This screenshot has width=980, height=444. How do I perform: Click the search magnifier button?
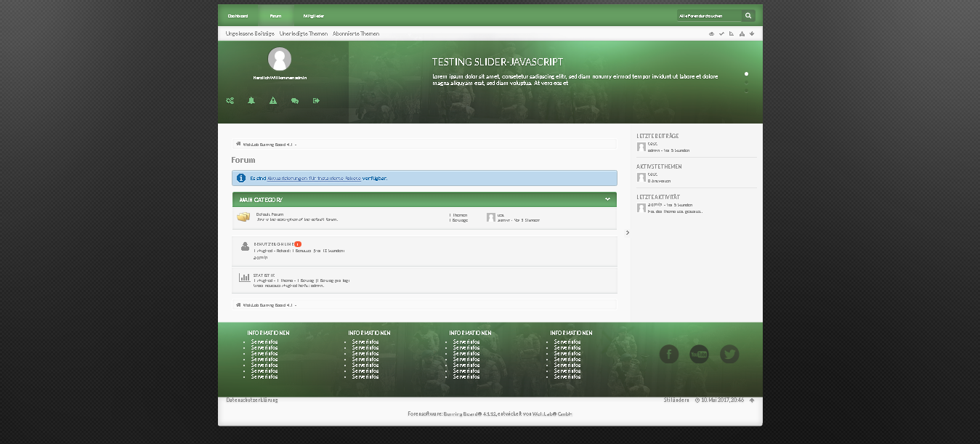coord(748,15)
